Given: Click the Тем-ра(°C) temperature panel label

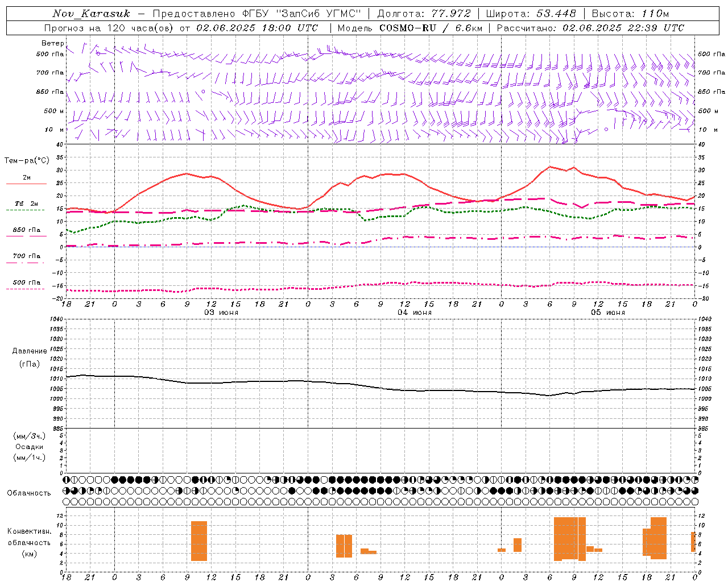Looking at the screenshot, I should pyautogui.click(x=27, y=161).
